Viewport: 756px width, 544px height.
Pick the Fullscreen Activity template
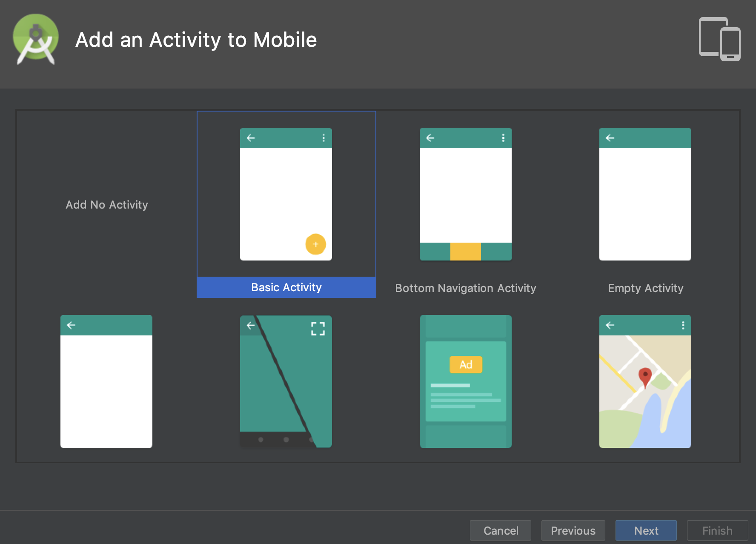(x=286, y=381)
